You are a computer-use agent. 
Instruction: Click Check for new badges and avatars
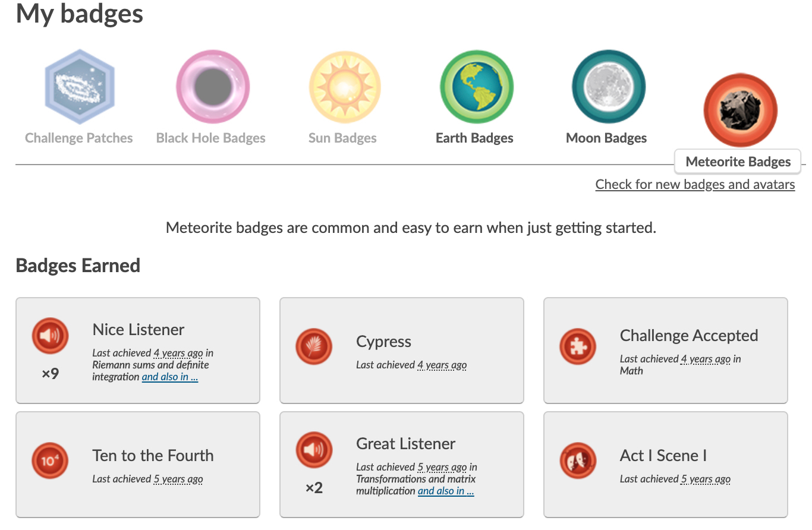click(695, 184)
